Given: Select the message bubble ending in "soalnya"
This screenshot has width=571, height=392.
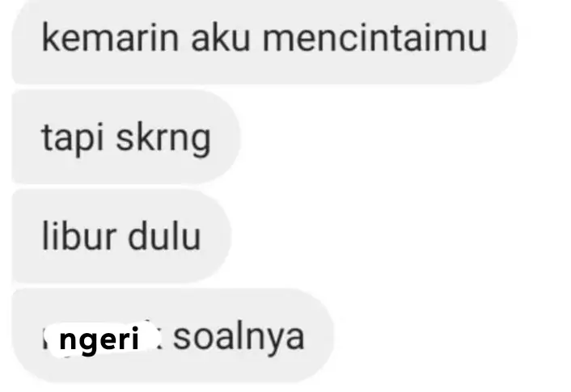Looking at the screenshot, I should (172, 335).
